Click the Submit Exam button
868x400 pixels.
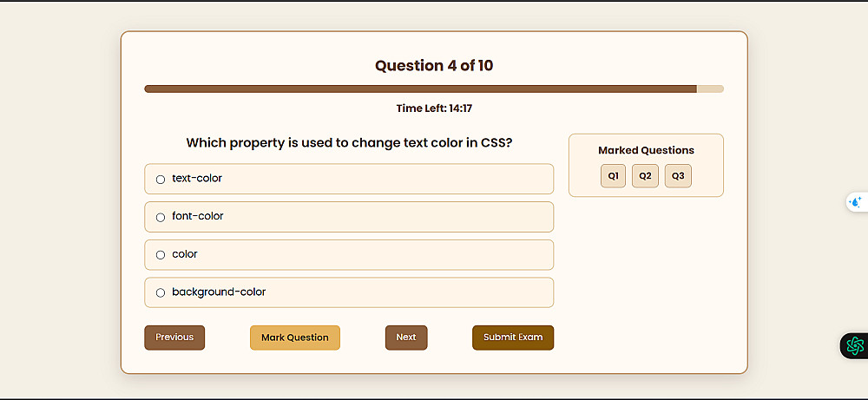pyautogui.click(x=513, y=338)
